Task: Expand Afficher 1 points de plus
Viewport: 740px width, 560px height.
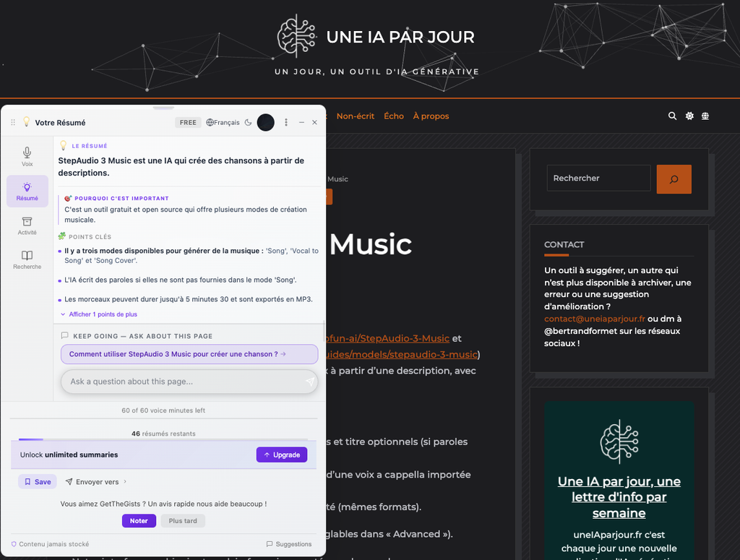Action: pos(99,314)
